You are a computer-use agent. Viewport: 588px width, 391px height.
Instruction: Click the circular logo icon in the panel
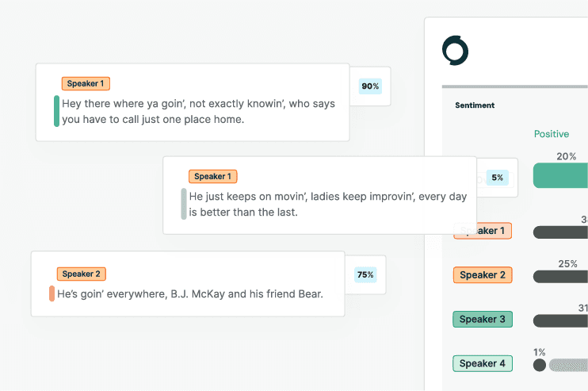[456, 51]
